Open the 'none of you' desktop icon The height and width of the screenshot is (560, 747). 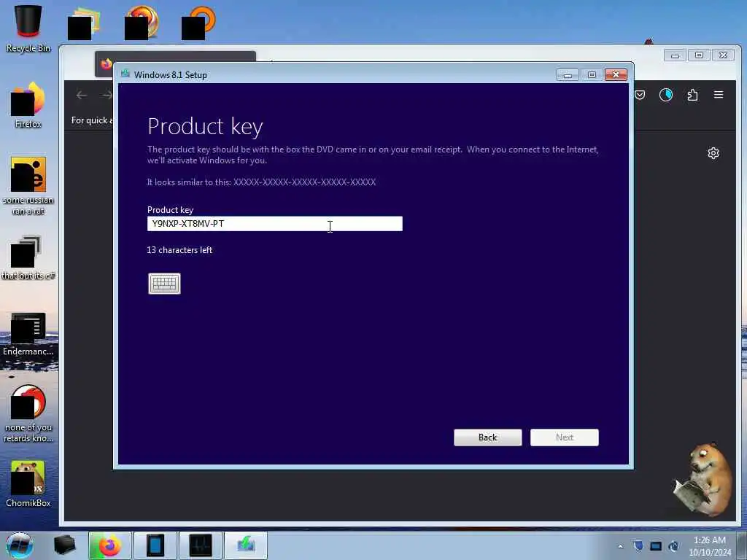tap(28, 413)
